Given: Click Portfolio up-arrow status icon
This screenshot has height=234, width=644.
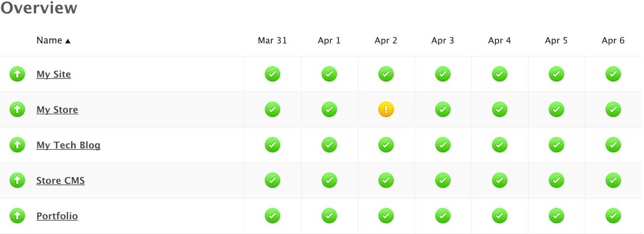Looking at the screenshot, I should click(17, 216).
